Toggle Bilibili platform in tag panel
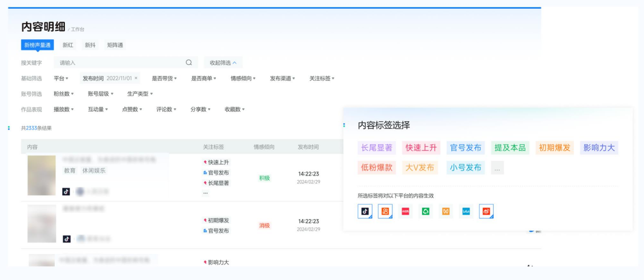Viewport: 644px width, 280px height. [466, 211]
